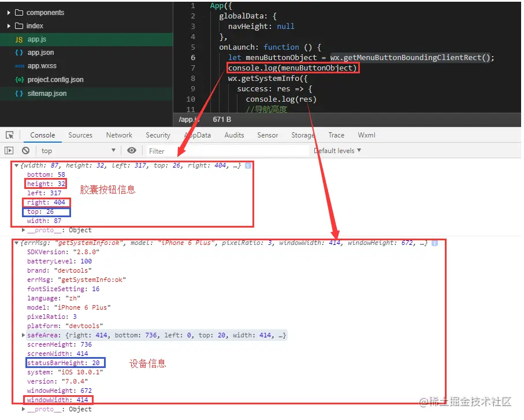Click the 'version: "7.0.4"' entry

(57, 381)
